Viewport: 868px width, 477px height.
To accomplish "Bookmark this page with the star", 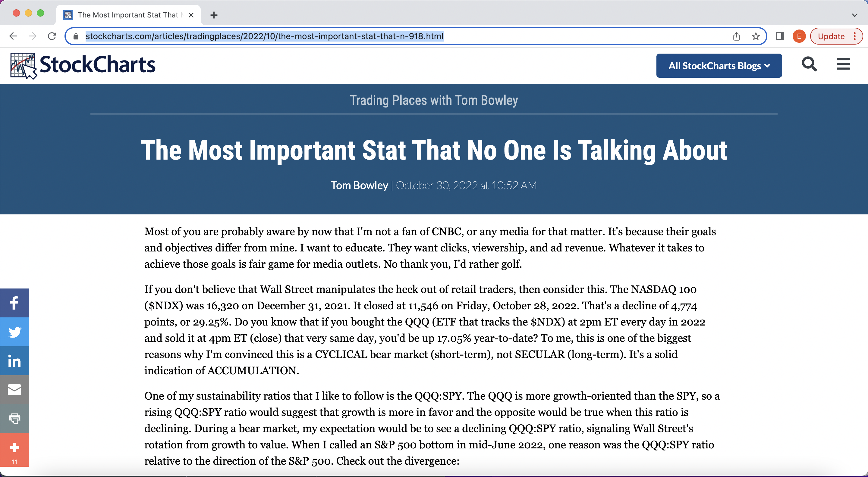I will 756,36.
